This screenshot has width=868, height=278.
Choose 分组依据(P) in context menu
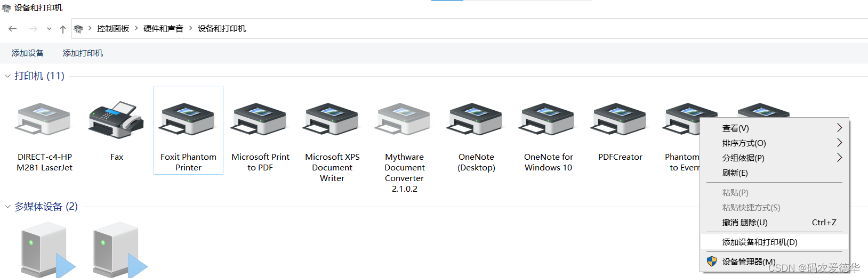click(x=774, y=158)
